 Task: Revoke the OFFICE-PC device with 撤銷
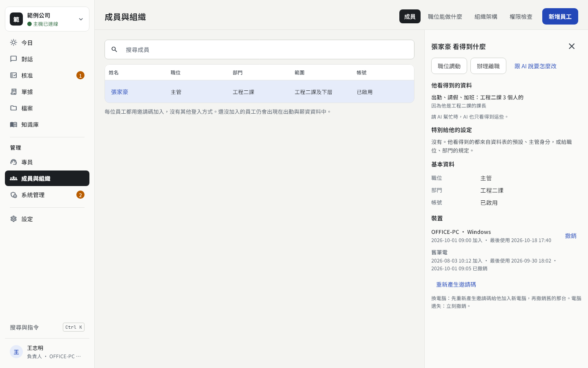click(x=571, y=236)
